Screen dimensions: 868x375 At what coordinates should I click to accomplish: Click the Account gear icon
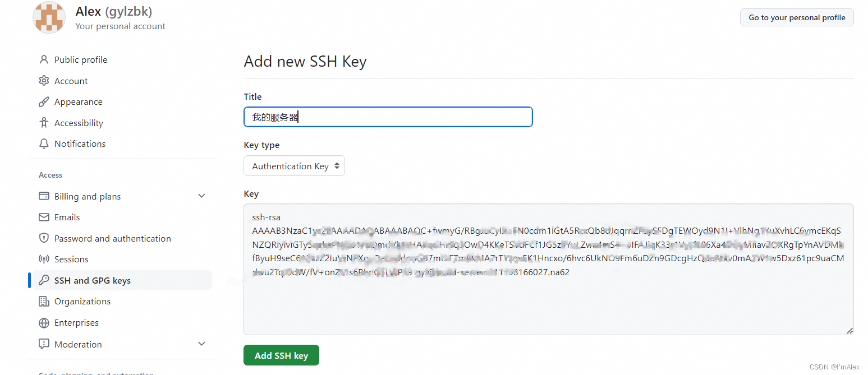coord(44,81)
